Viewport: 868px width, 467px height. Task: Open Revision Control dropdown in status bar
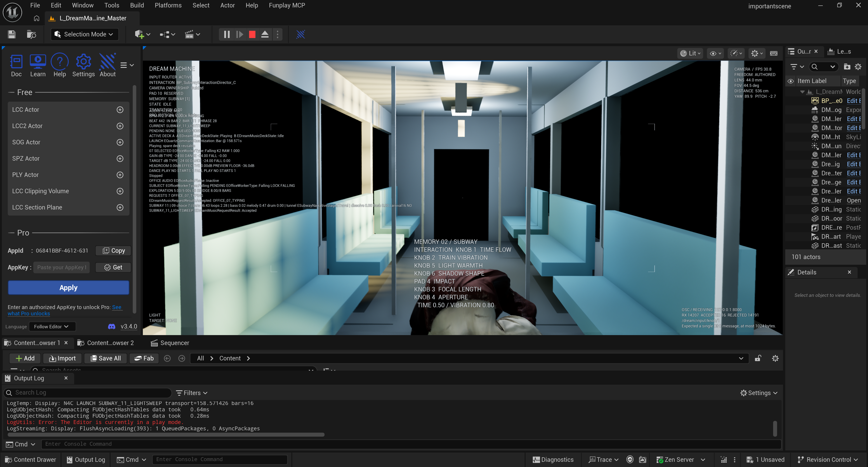click(828, 460)
